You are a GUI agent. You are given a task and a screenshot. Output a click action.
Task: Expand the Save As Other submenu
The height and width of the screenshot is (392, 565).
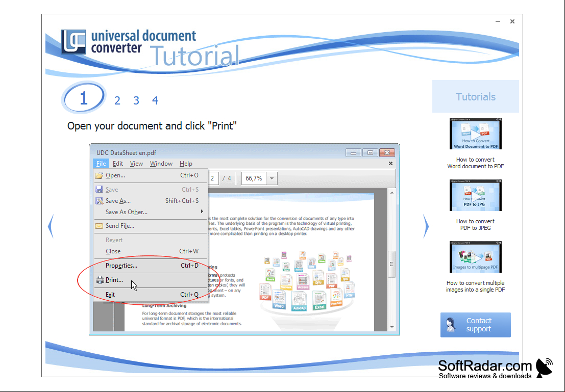click(151, 212)
